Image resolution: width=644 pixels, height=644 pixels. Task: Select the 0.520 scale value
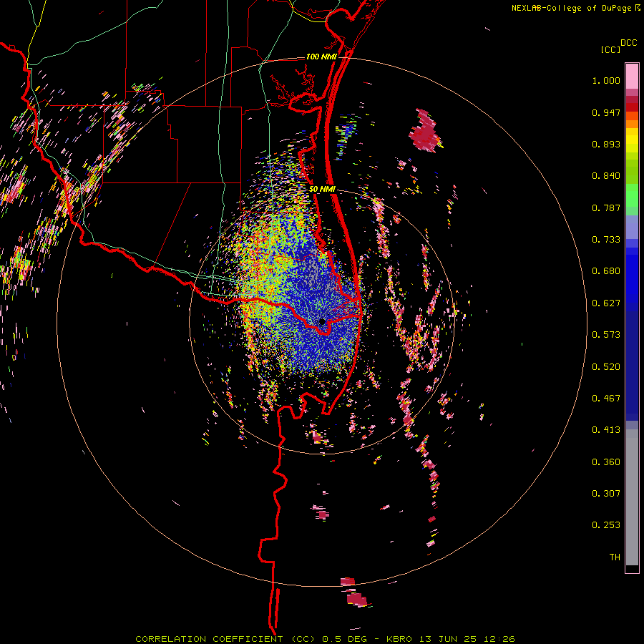click(x=606, y=367)
